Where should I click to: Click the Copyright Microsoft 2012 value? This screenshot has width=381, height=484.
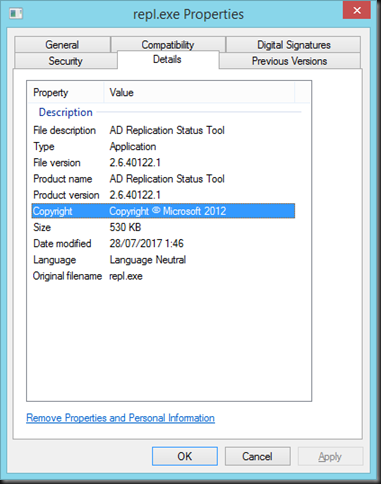(x=168, y=211)
